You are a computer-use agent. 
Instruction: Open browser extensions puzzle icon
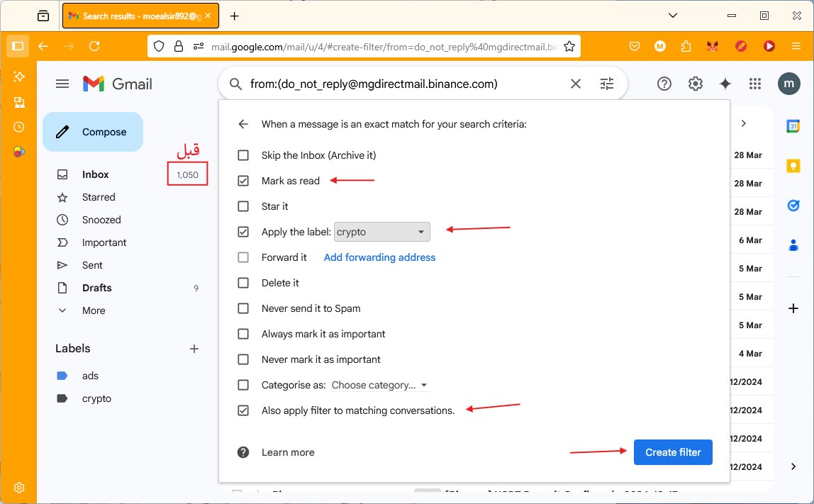pyautogui.click(x=686, y=46)
